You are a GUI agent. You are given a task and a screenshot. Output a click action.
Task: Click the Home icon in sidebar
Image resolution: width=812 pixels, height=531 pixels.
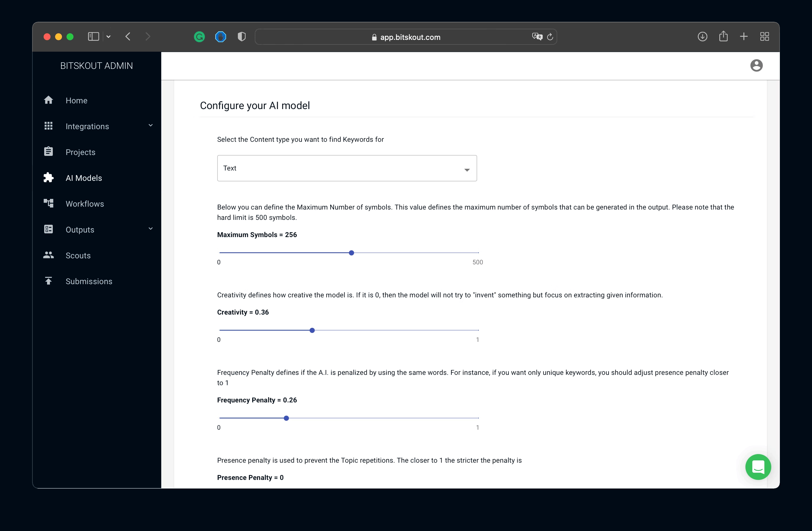pyautogui.click(x=48, y=100)
